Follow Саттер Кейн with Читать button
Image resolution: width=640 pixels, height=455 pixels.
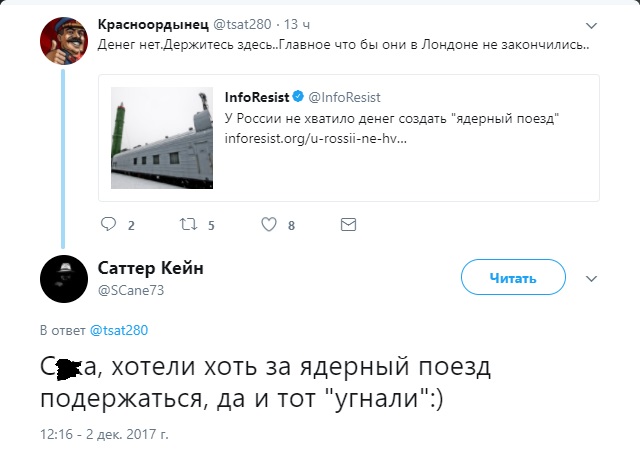pyautogui.click(x=513, y=279)
